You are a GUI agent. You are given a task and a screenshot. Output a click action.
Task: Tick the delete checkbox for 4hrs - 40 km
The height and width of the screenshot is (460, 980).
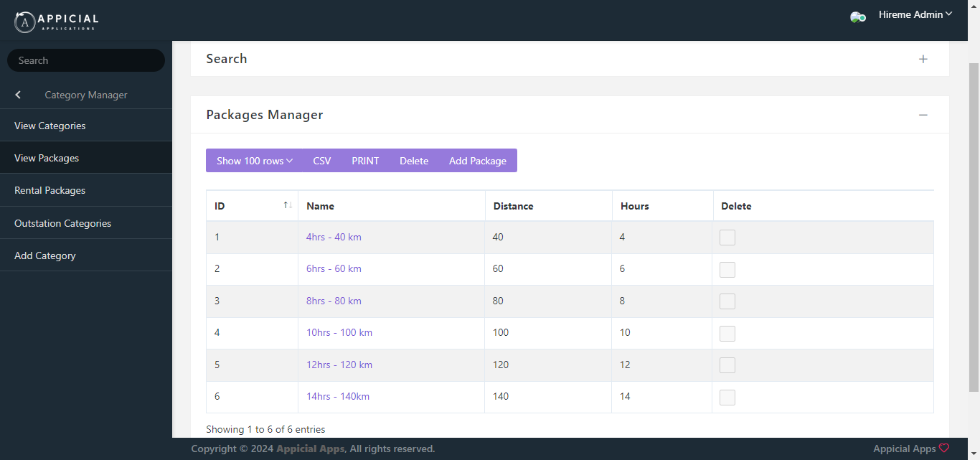[727, 238]
